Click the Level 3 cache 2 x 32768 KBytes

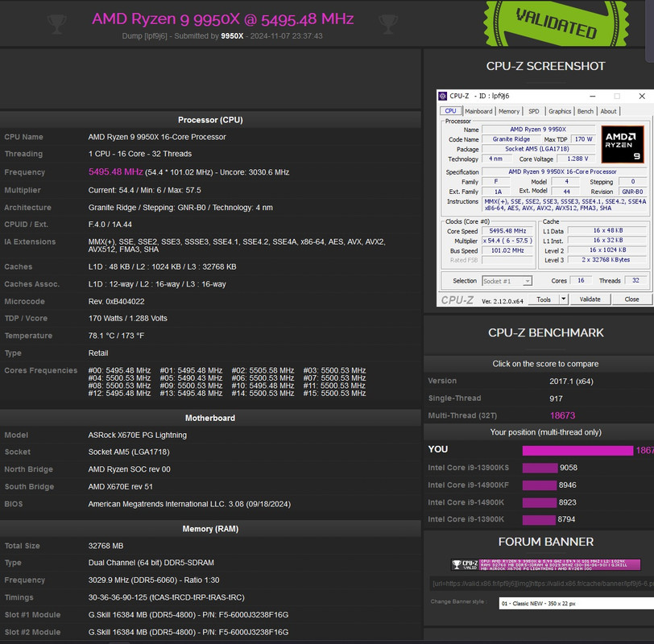[x=606, y=260]
